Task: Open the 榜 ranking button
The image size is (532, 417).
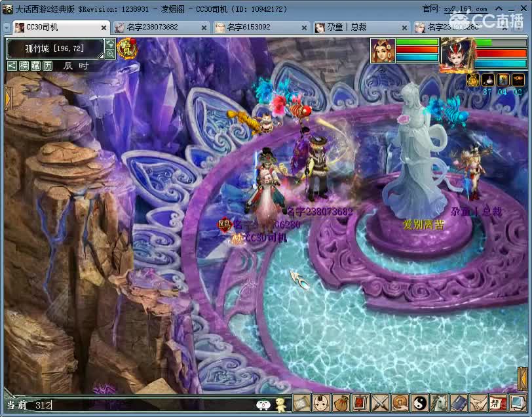Action: [24, 66]
